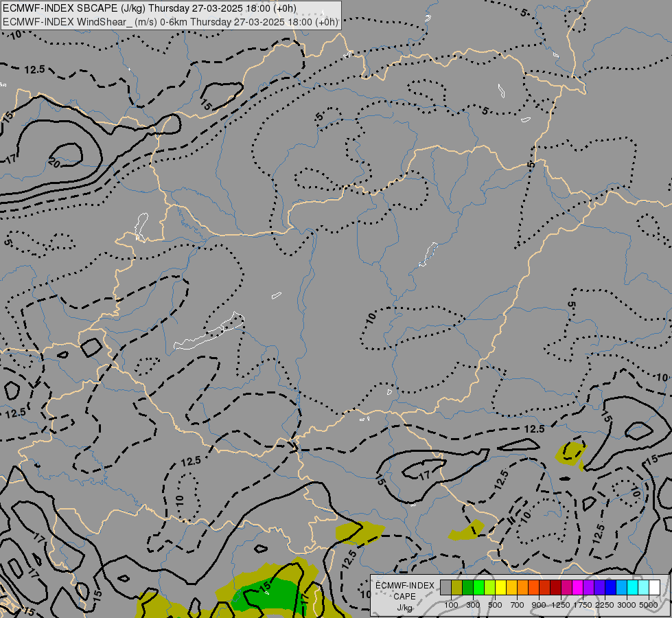
Task: Click the 300 value on legend scale
Action: pyautogui.click(x=473, y=605)
